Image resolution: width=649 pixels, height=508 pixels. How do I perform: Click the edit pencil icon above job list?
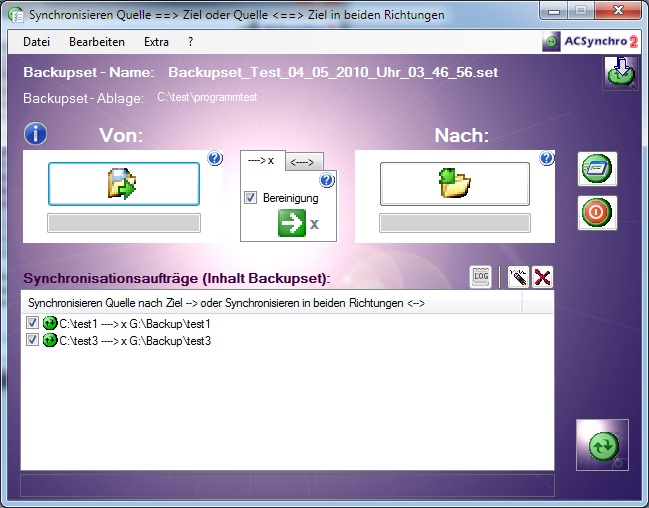(518, 277)
